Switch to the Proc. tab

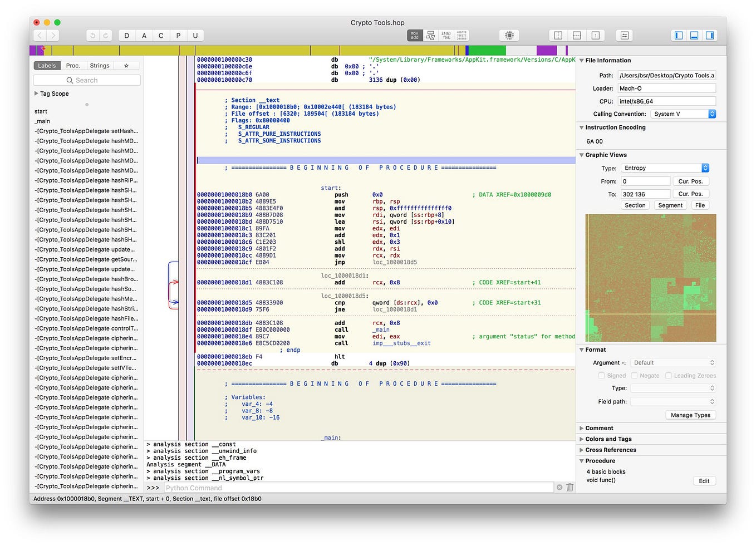tap(73, 65)
